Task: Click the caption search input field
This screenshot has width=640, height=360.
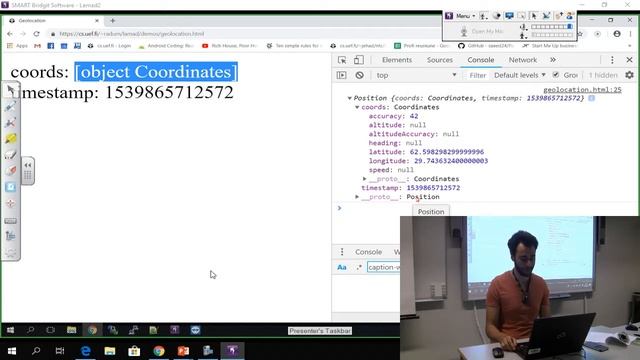Action: click(384, 267)
